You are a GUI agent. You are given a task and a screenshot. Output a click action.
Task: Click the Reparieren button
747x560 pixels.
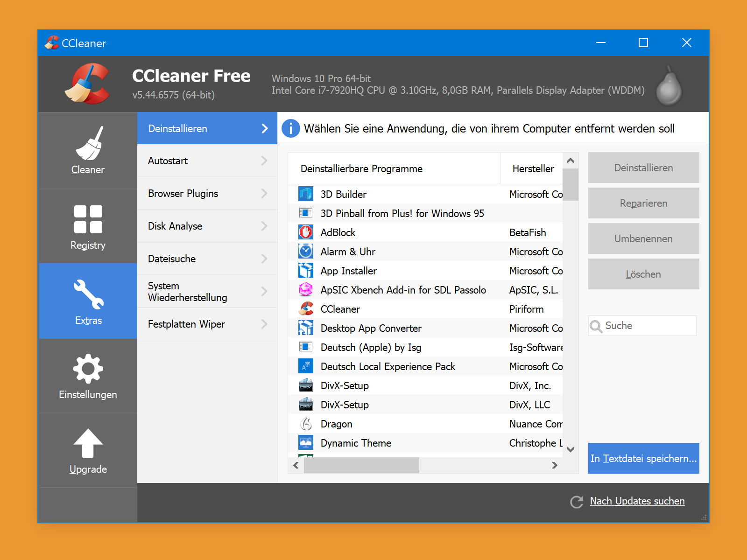(x=643, y=203)
